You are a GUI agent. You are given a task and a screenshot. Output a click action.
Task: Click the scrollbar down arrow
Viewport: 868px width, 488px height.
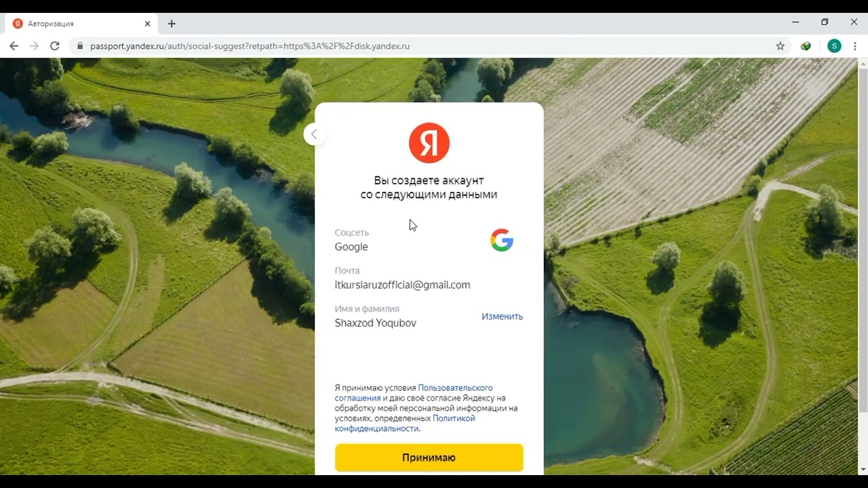coord(863,469)
